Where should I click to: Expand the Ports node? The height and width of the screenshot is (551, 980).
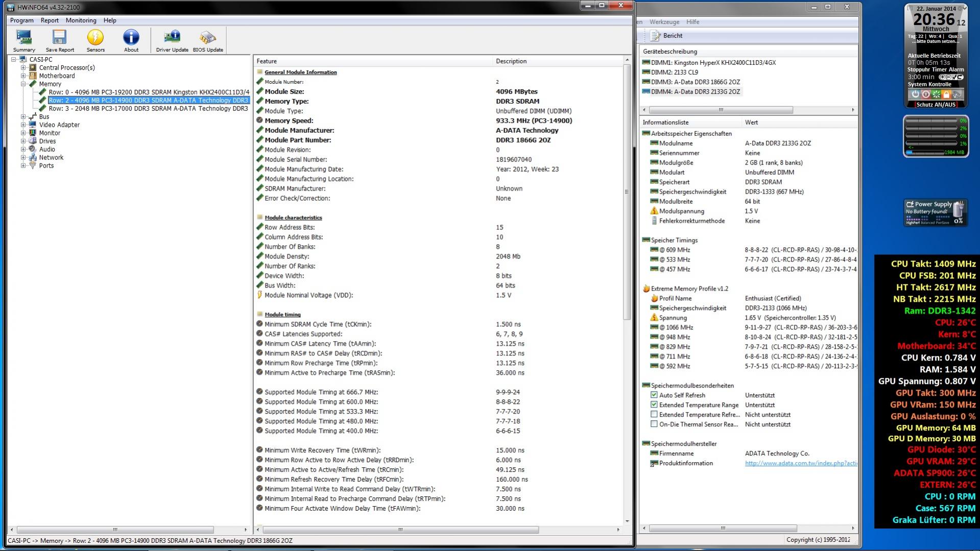point(23,165)
